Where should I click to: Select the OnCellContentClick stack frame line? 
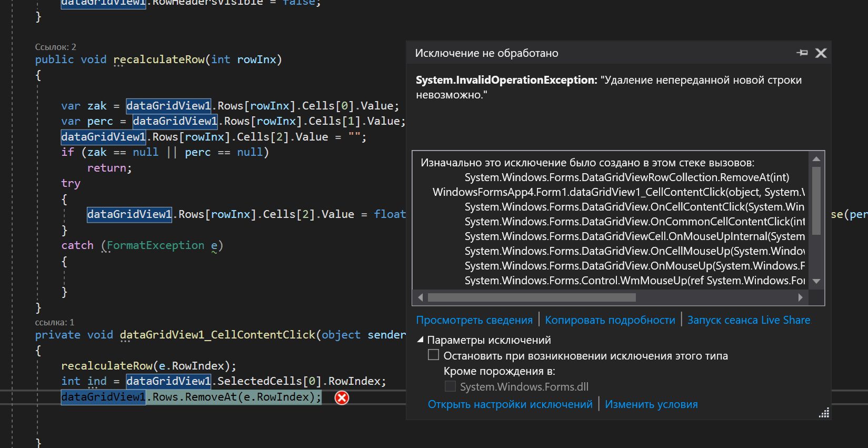point(635,207)
